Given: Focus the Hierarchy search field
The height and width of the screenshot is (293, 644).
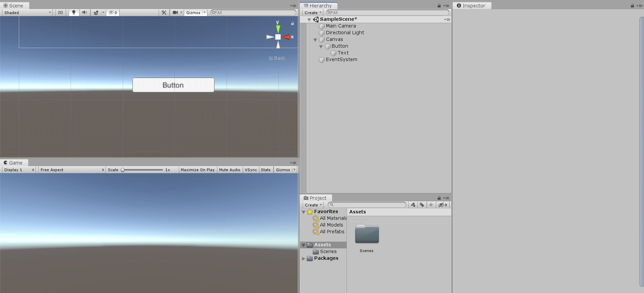Looking at the screenshot, I should pos(388,12).
